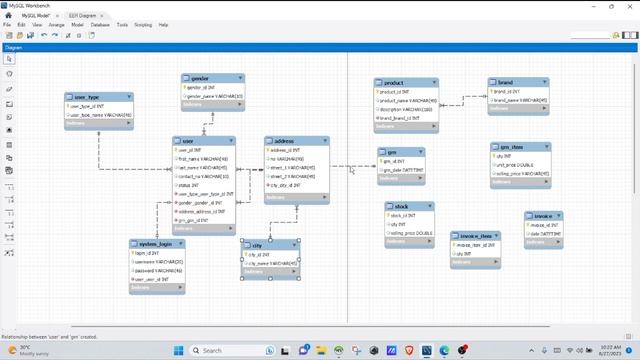Click the Windows taskbar Search box
The height and width of the screenshot is (360, 640).
[232, 351]
